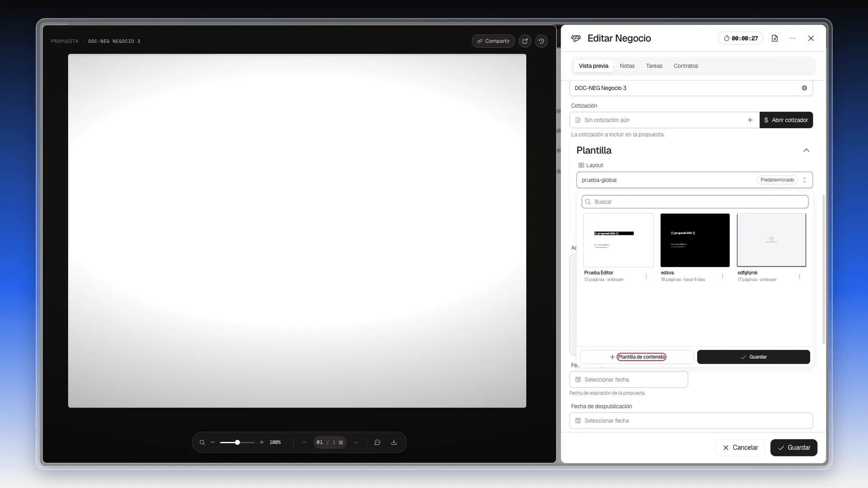
Task: Collapse the Plantilla section
Action: [x=806, y=150]
